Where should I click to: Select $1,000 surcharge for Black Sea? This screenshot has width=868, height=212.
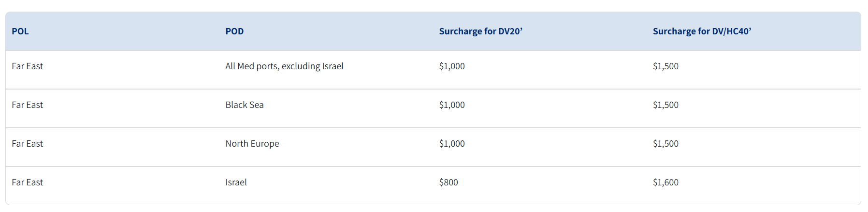[452, 105]
